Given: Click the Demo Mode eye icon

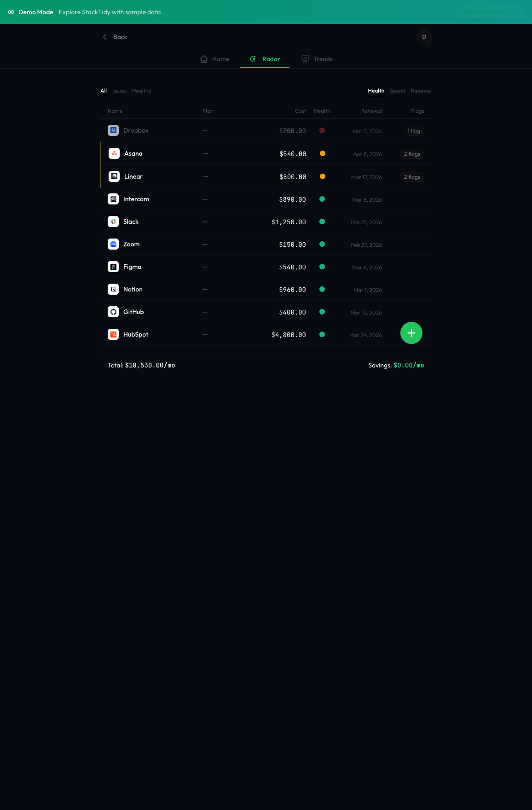Looking at the screenshot, I should (x=11, y=12).
